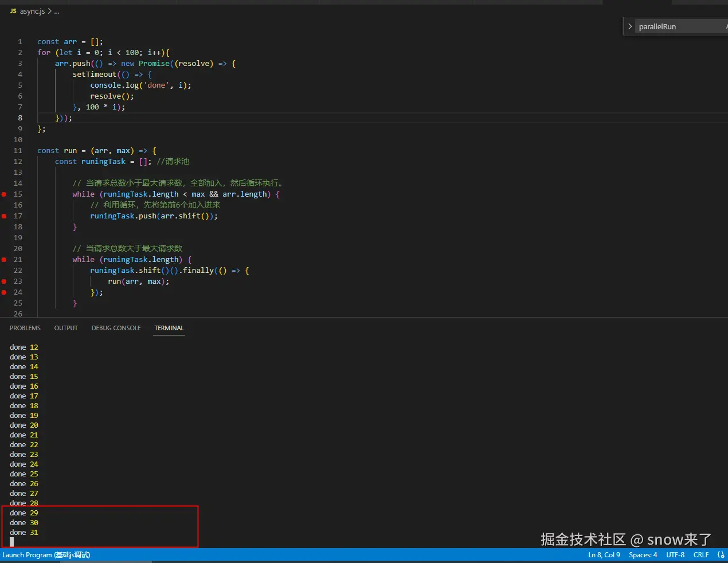Disable the breakpoint on line 24
The image size is (728, 563).
pos(4,292)
